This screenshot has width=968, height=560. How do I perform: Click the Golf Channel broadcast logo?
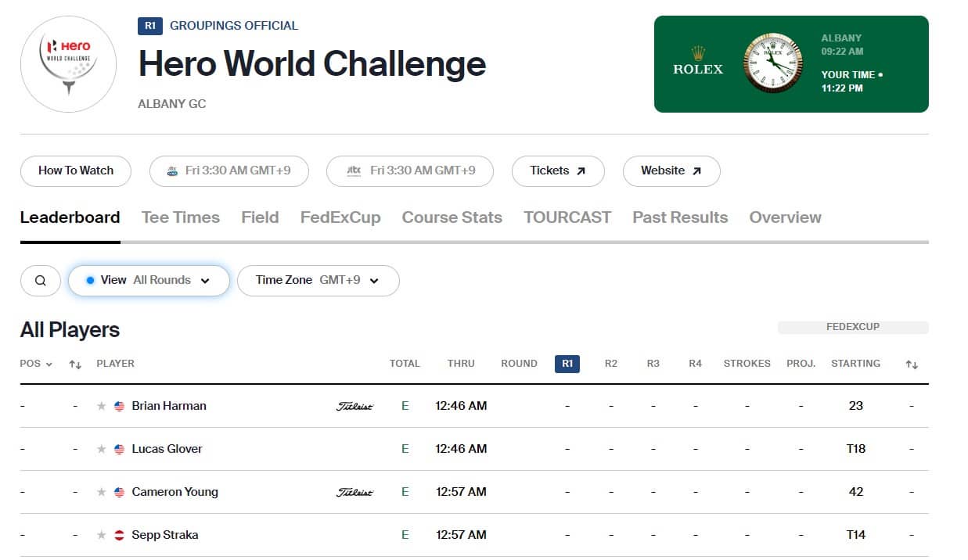[x=173, y=171]
